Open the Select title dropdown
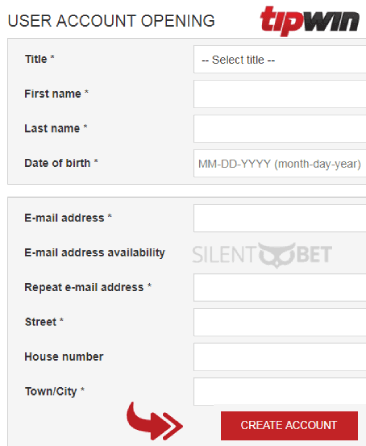Screen dimensions: 366x446 click(280, 59)
